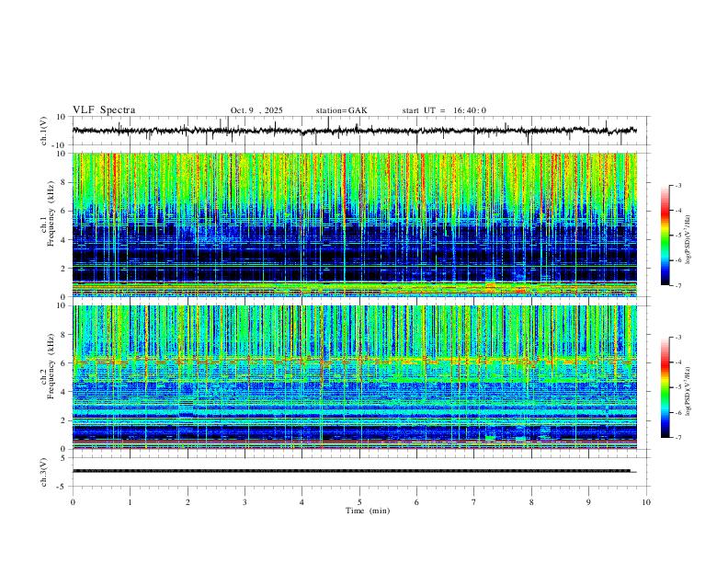Viewport: 728px width, 563px height.
Task: Click the '-7' value on ch.2 color bar
Action: tap(677, 438)
